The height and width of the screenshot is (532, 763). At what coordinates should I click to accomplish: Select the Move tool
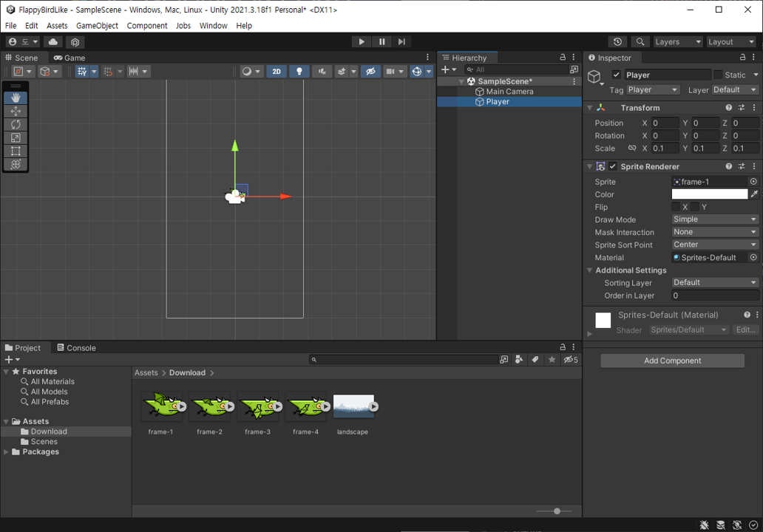[16, 112]
